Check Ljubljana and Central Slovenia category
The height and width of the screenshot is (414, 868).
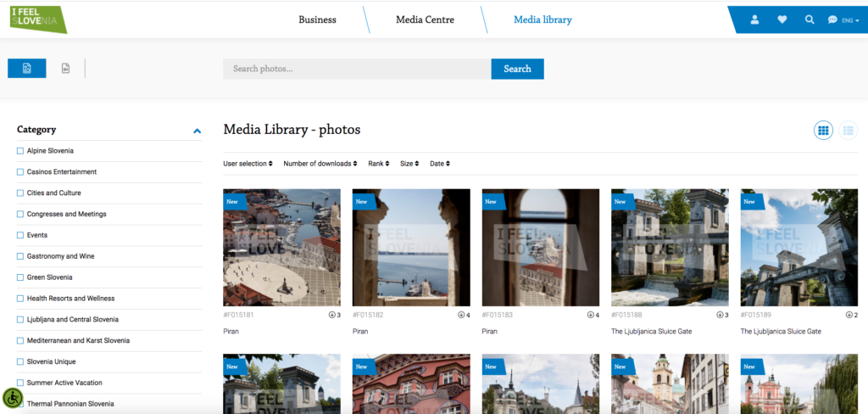(x=20, y=319)
